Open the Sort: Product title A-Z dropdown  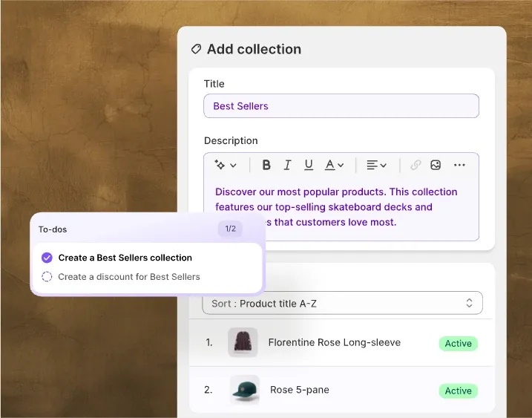pyautogui.click(x=342, y=303)
